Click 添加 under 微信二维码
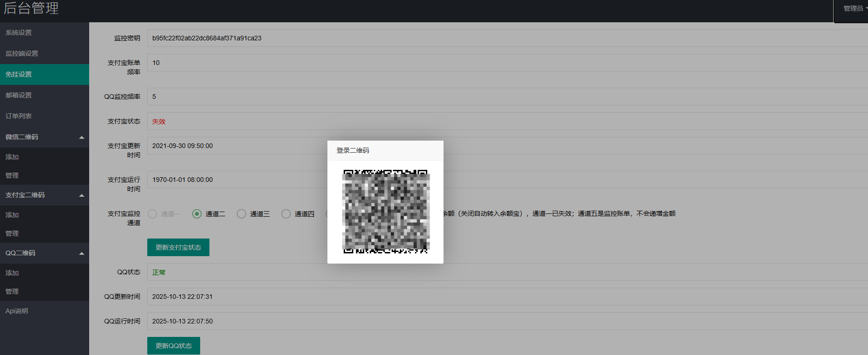This screenshot has height=355, width=868. [12, 157]
